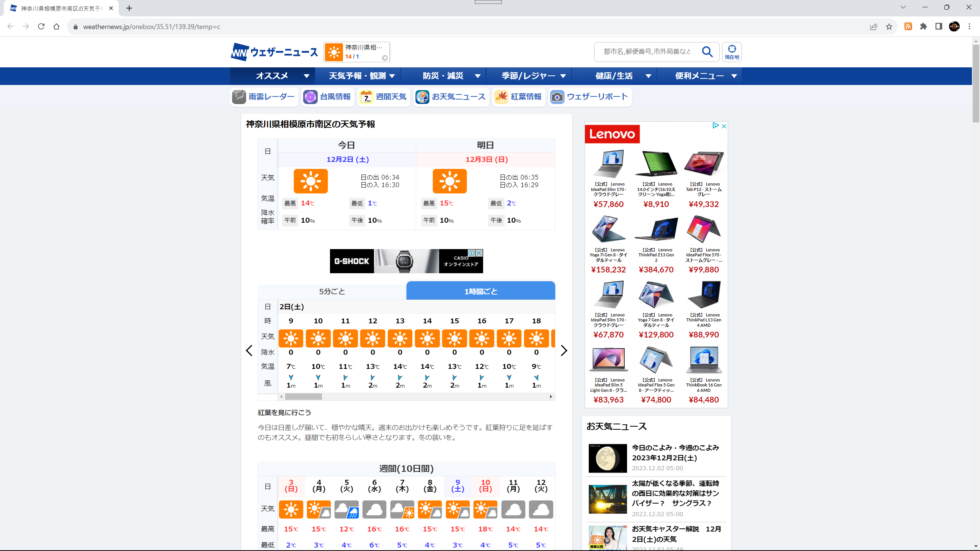Open the 週間天気 weekly weather shortcut

tap(384, 97)
